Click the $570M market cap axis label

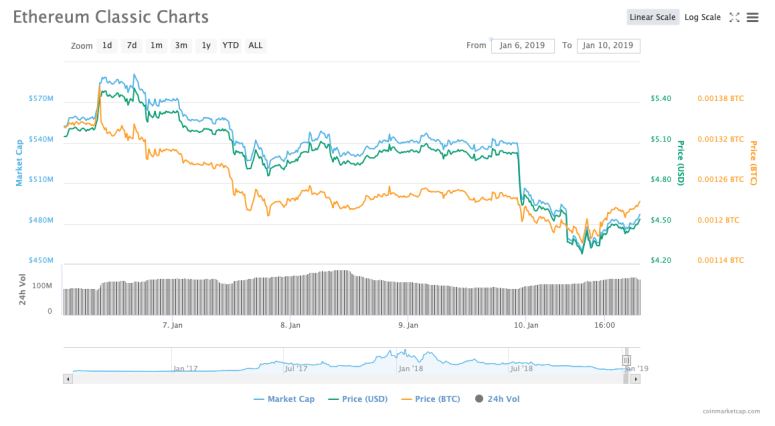(41, 98)
